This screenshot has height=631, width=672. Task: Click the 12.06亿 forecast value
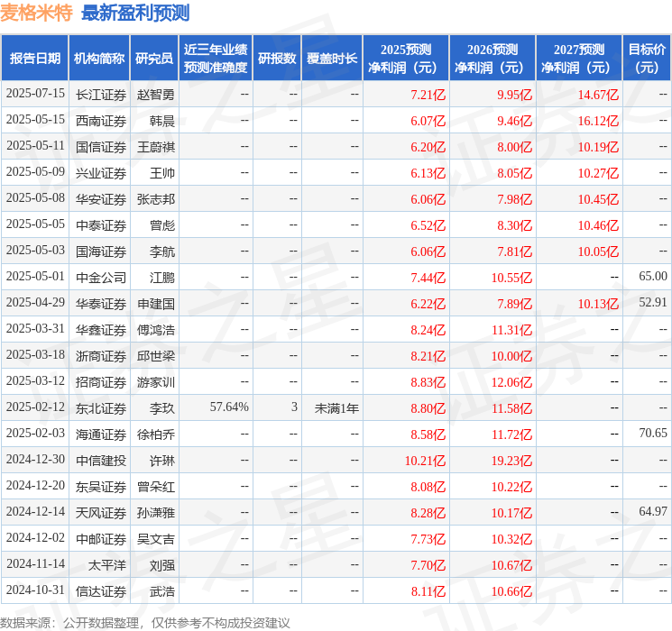(x=511, y=382)
